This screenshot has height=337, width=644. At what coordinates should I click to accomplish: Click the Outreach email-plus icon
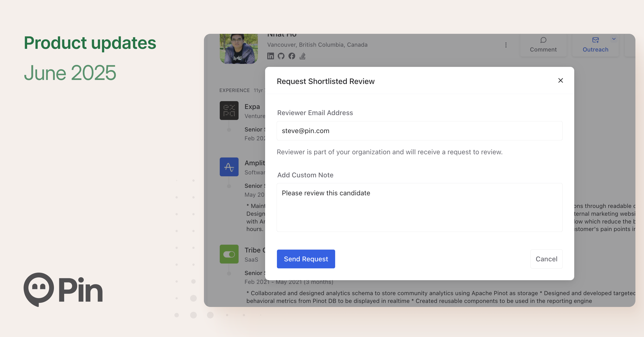(595, 40)
